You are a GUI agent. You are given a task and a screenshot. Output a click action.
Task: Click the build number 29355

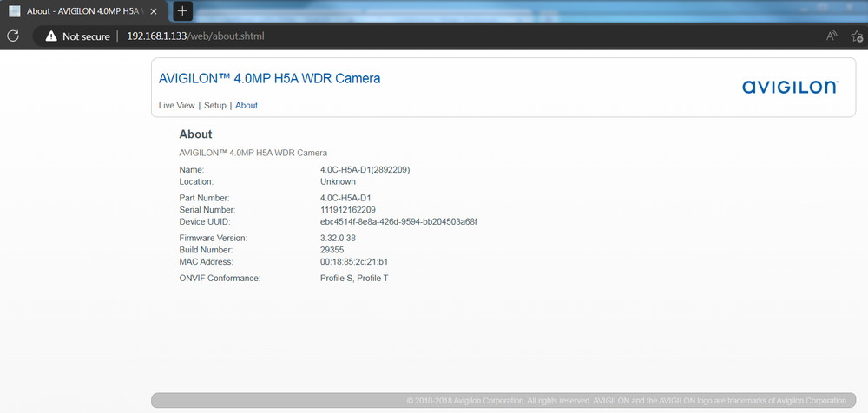332,250
